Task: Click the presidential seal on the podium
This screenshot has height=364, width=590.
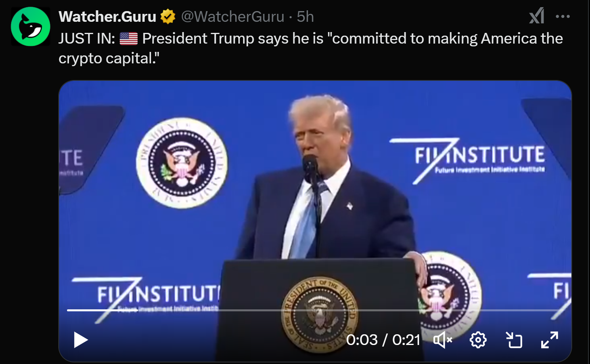Action: click(320, 315)
